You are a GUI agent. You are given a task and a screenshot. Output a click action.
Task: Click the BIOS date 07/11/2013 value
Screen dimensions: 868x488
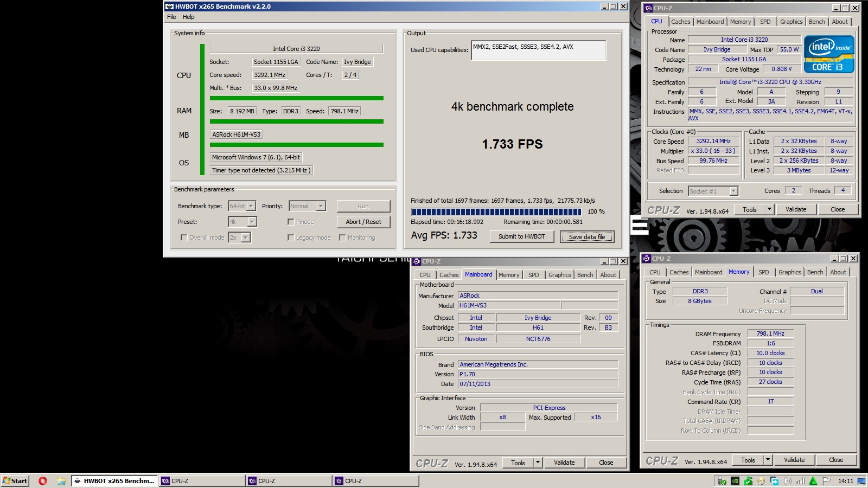pyautogui.click(x=538, y=384)
